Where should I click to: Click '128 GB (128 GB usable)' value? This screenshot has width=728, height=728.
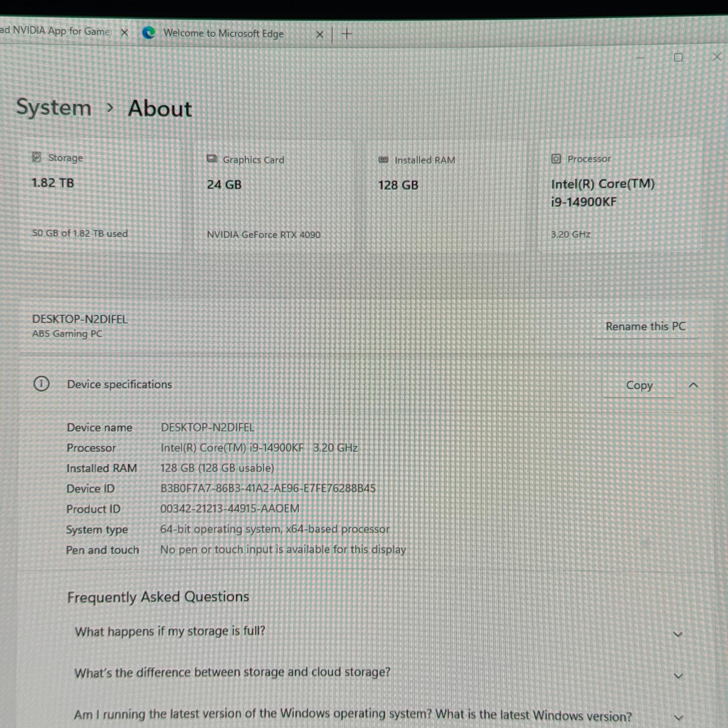[x=217, y=468]
